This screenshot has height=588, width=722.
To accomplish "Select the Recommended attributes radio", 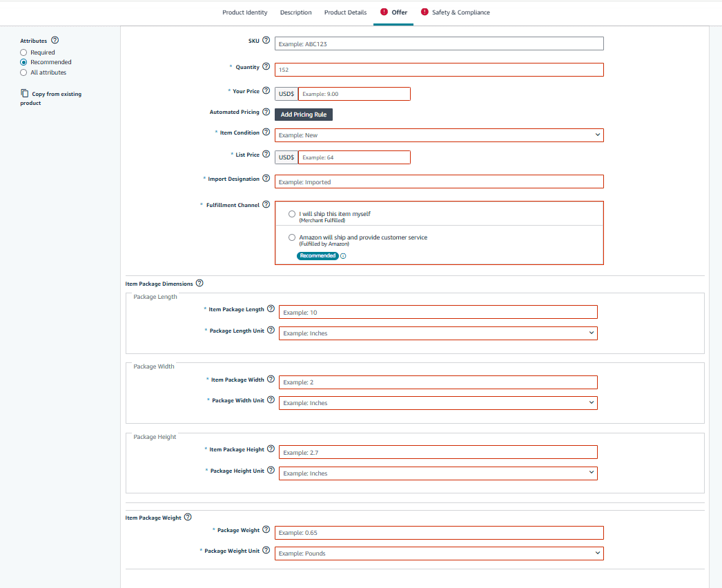I will pyautogui.click(x=23, y=62).
